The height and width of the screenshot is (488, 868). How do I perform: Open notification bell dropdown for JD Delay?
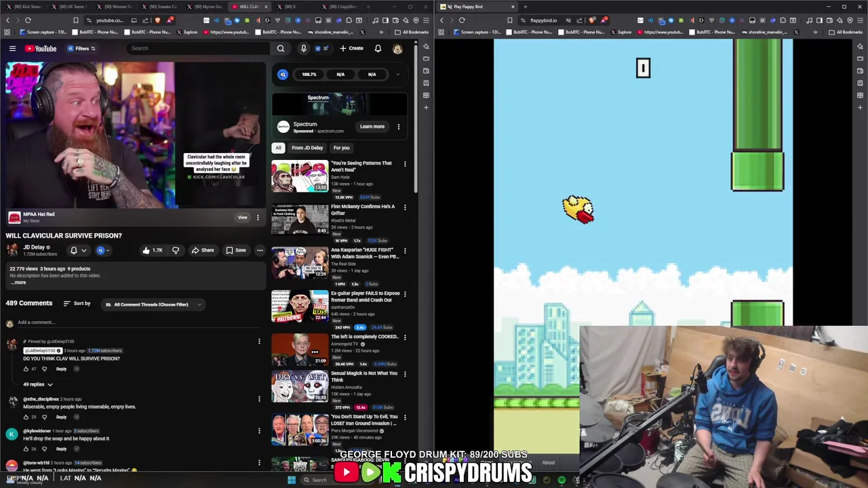point(78,250)
